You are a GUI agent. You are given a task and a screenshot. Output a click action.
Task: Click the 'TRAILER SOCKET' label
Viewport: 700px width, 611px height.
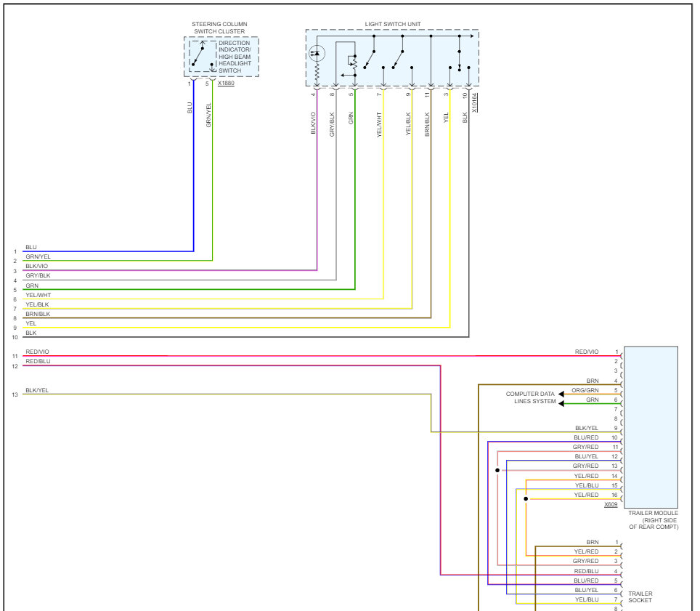pos(640,596)
